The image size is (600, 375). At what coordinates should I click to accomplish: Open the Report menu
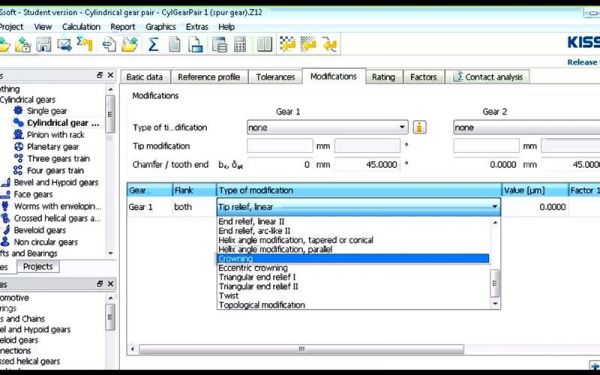[123, 27]
